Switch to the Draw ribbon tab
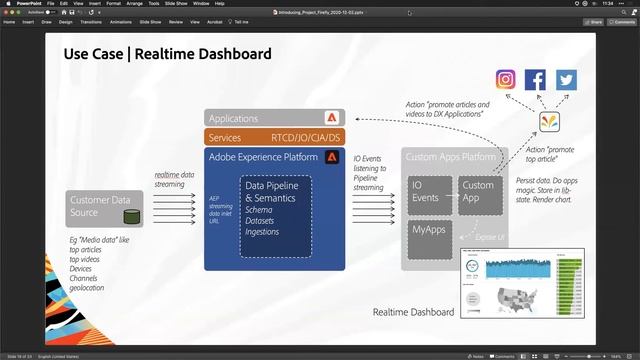 click(47, 22)
